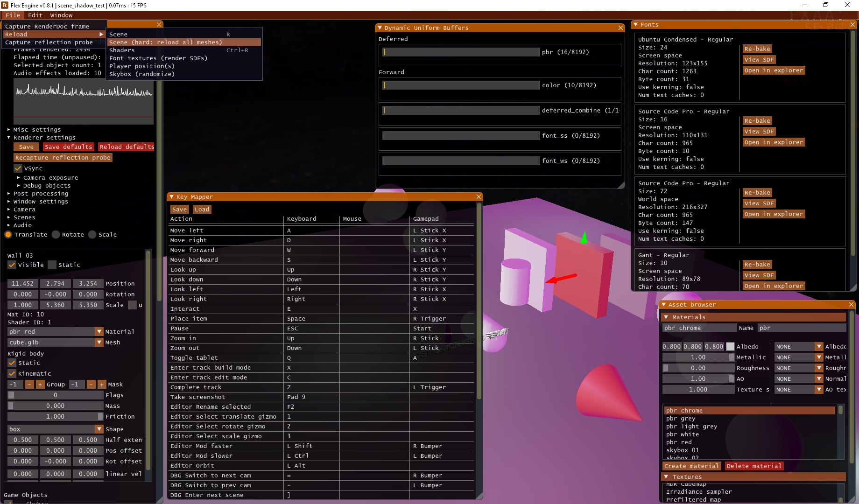Open the Shape dropdown set to box
The image size is (859, 504).
[99, 429]
